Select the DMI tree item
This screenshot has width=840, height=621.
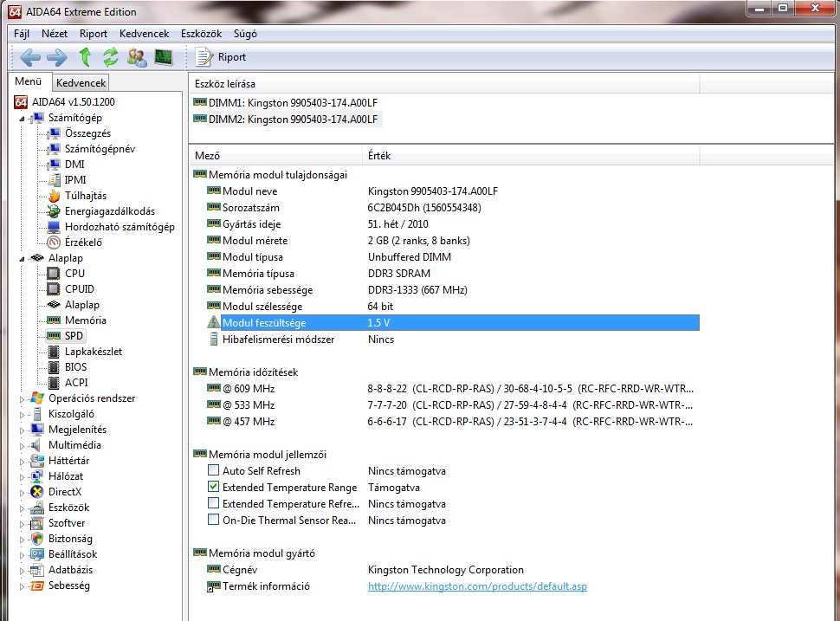[74, 164]
